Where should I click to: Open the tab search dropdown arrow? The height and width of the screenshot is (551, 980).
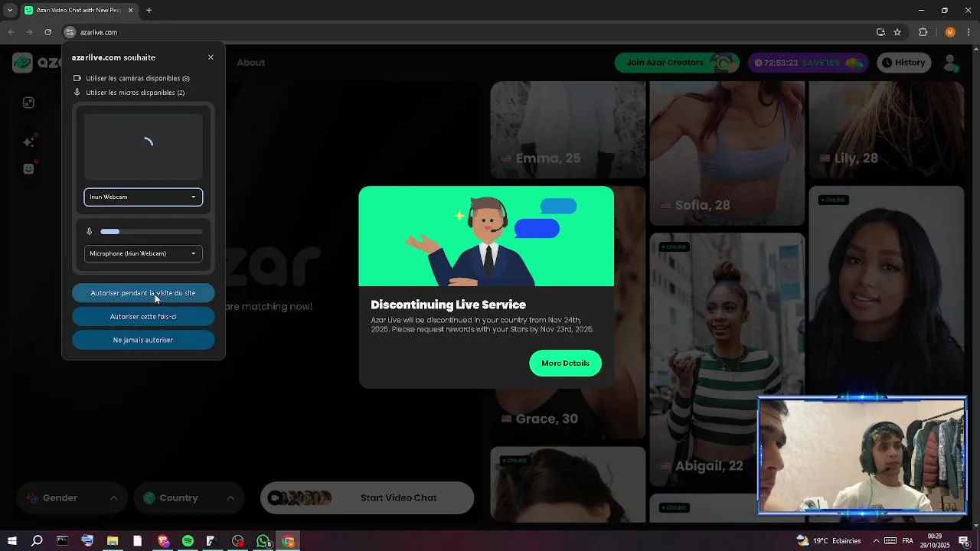coord(10,11)
